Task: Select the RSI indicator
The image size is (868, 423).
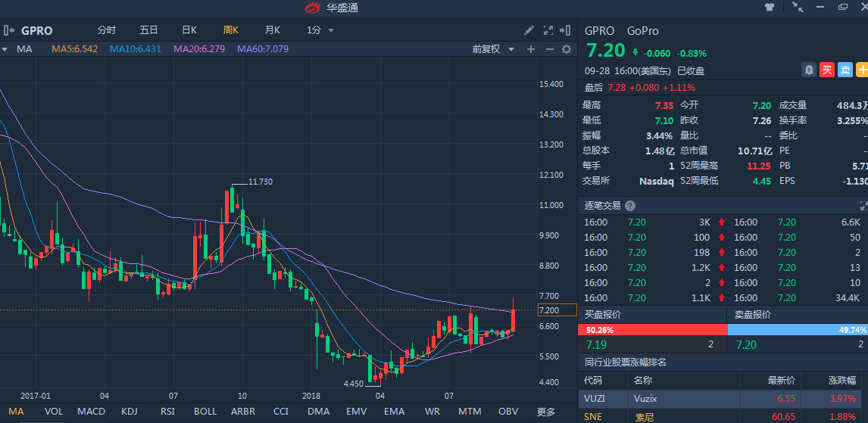Action: [x=167, y=412]
